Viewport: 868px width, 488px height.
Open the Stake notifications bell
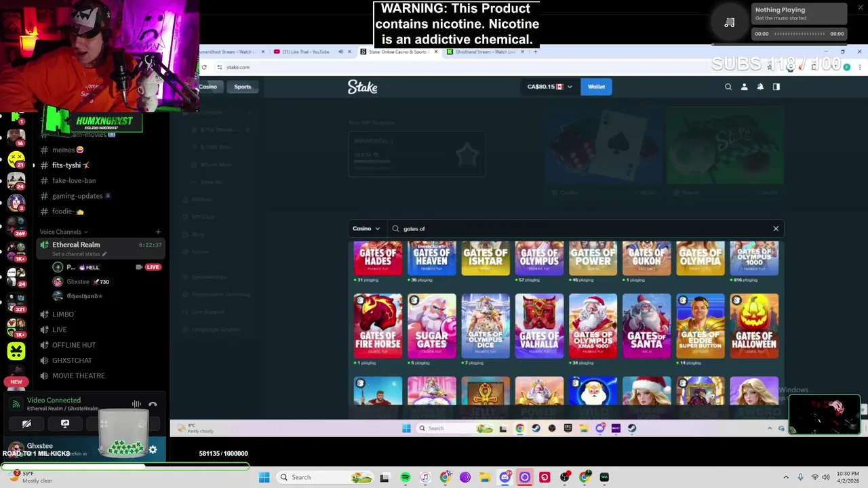point(760,87)
